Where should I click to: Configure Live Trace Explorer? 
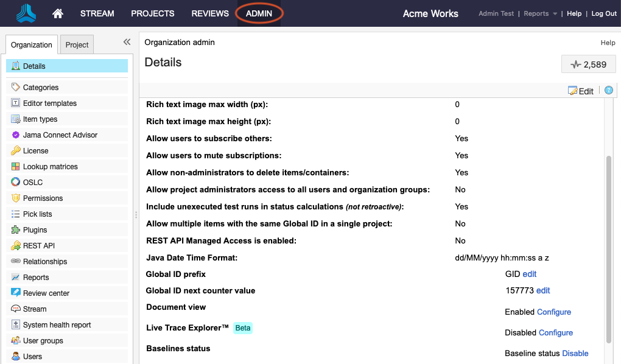[555, 332]
